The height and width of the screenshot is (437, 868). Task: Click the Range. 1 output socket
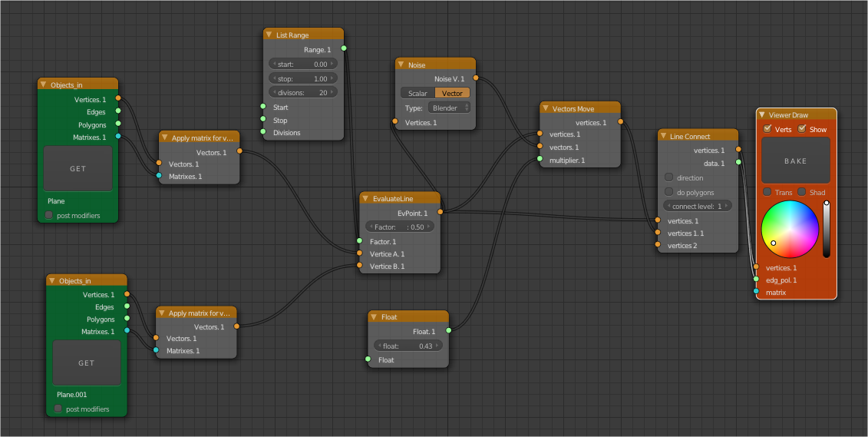[x=344, y=48]
